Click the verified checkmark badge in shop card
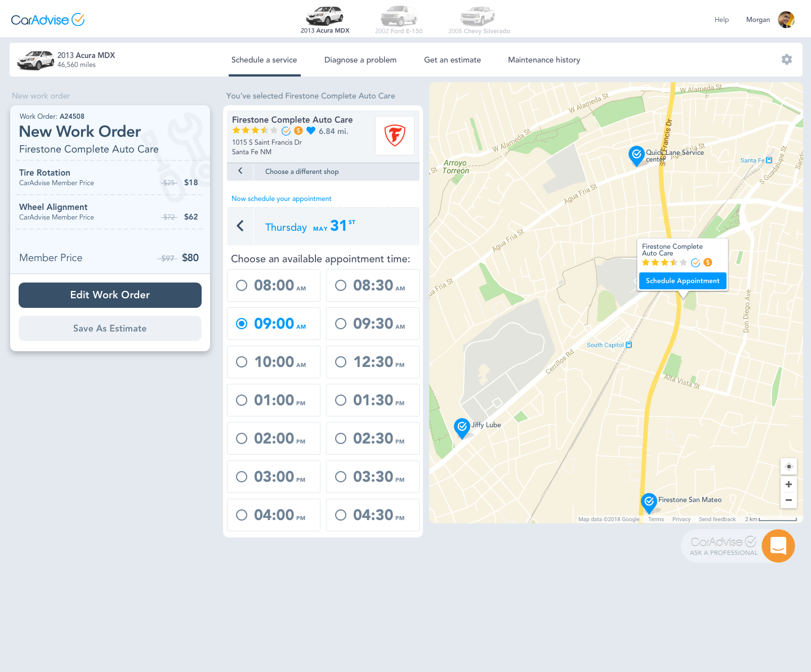This screenshot has width=811, height=672. pyautogui.click(x=286, y=131)
